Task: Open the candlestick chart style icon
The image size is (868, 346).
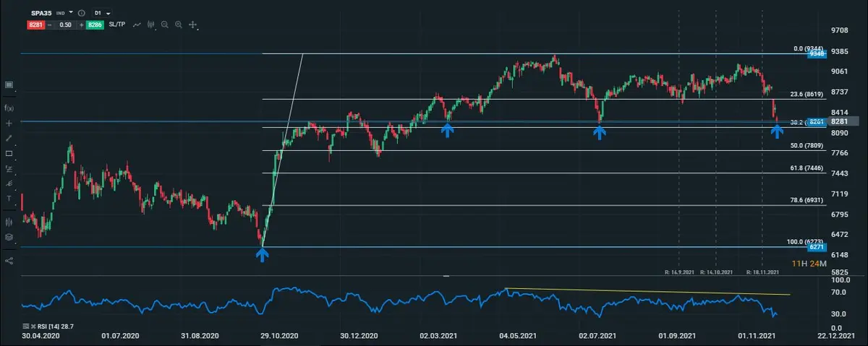Action: point(150,25)
